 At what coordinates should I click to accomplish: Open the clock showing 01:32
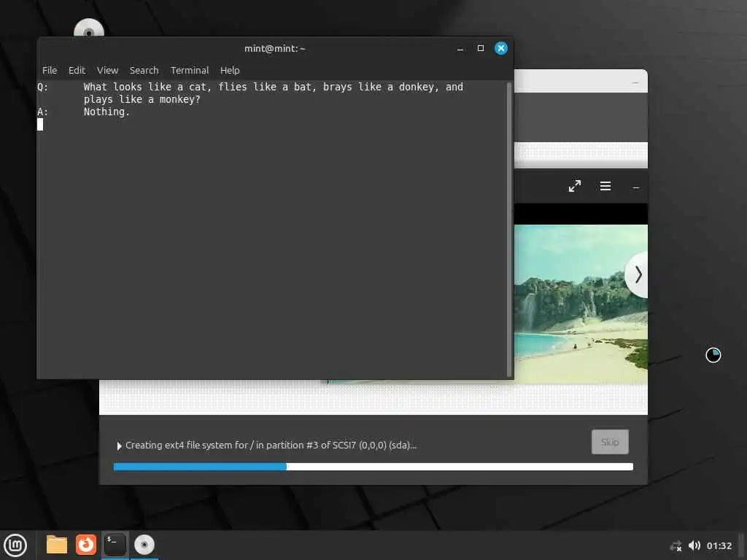click(719, 545)
